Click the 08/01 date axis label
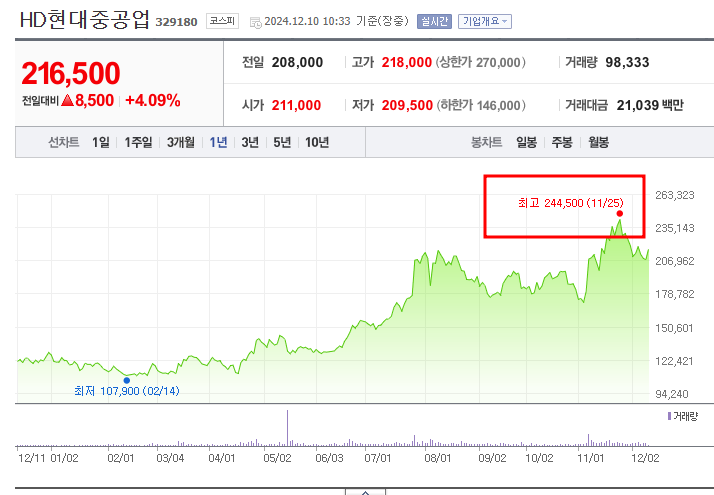 tap(438, 458)
